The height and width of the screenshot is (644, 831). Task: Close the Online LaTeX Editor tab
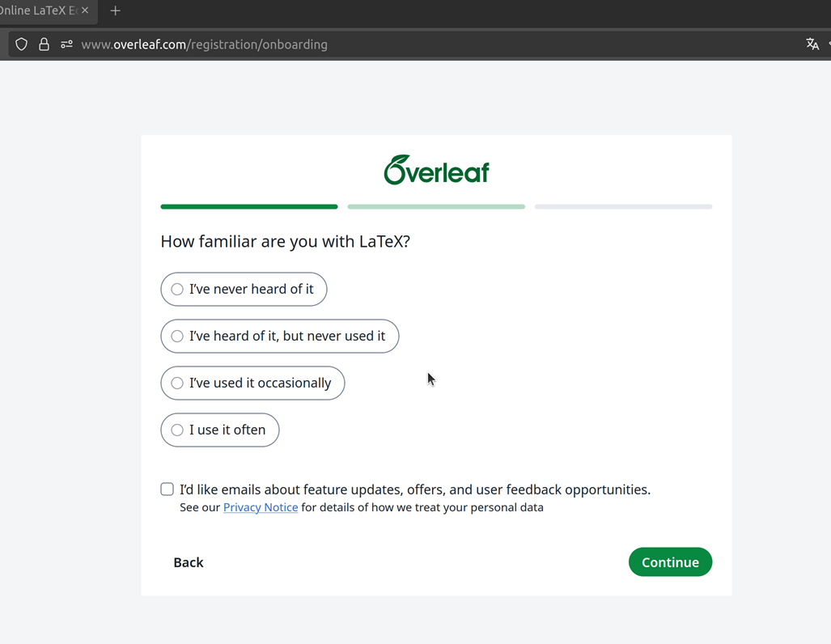(x=85, y=11)
